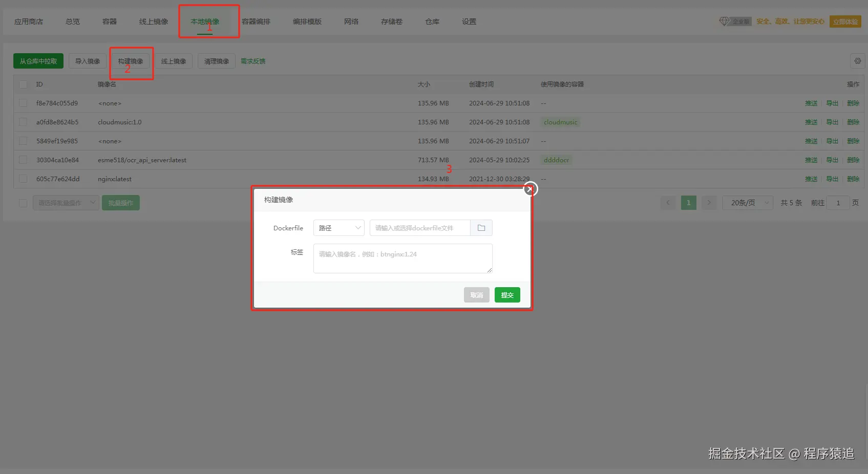
Task: Click the 立即体验 upgrade button
Action: click(845, 21)
